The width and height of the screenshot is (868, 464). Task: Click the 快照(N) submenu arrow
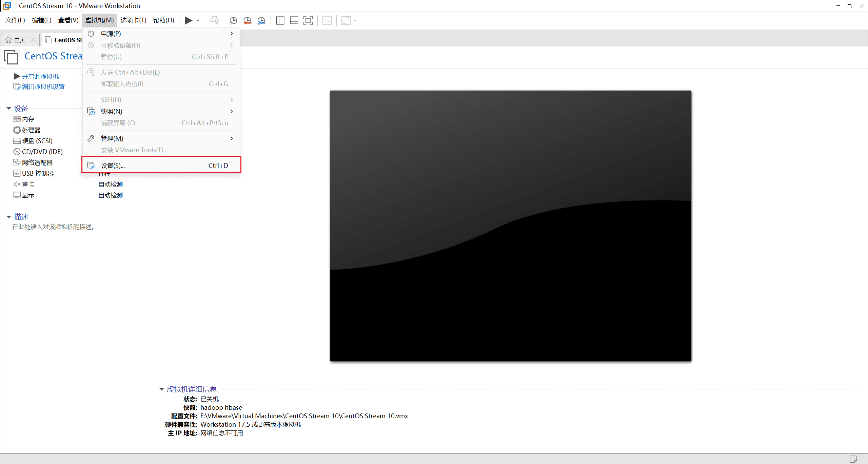(x=232, y=111)
